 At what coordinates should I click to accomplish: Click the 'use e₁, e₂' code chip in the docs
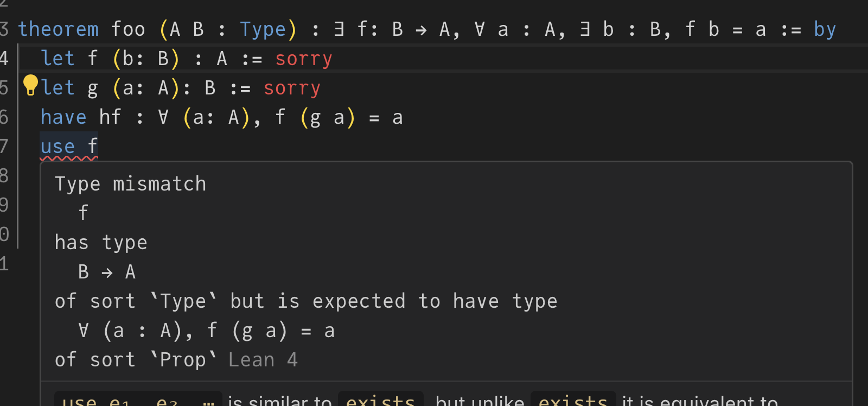pyautogui.click(x=138, y=401)
